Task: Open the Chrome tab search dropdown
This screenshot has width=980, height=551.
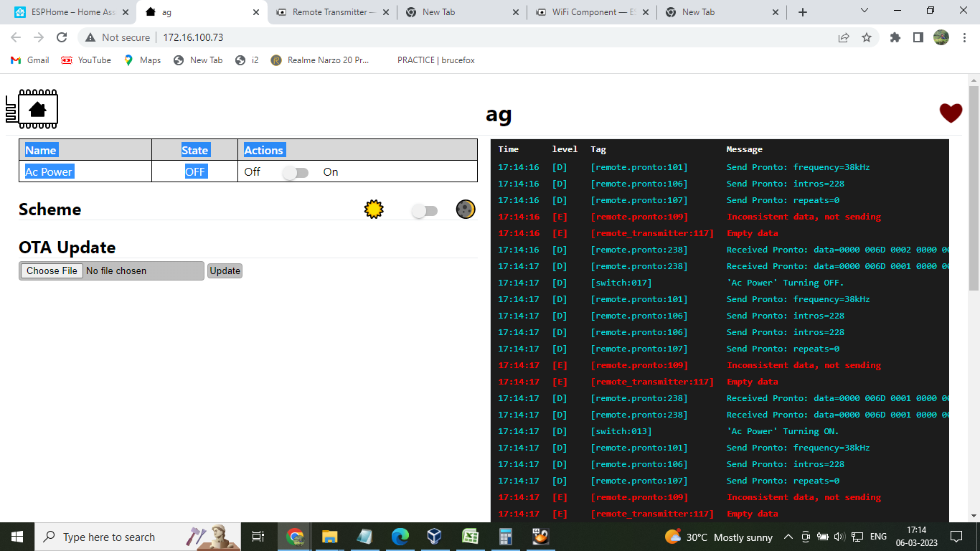Action: [864, 11]
